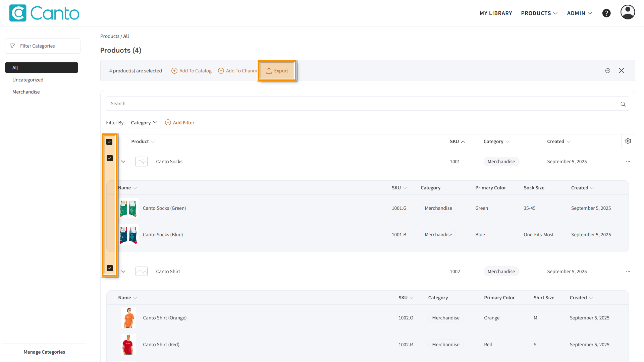
Task: Open the Products menu in header
Action: coord(539,13)
